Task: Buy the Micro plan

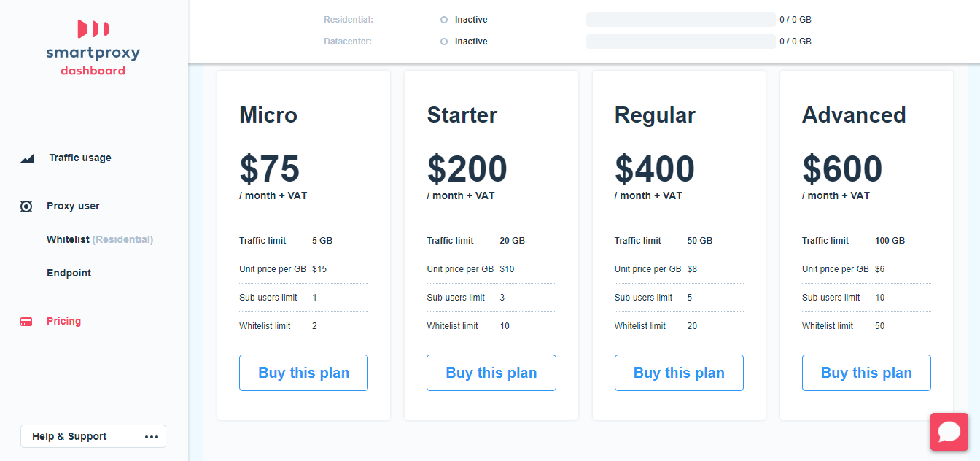Action: point(303,372)
